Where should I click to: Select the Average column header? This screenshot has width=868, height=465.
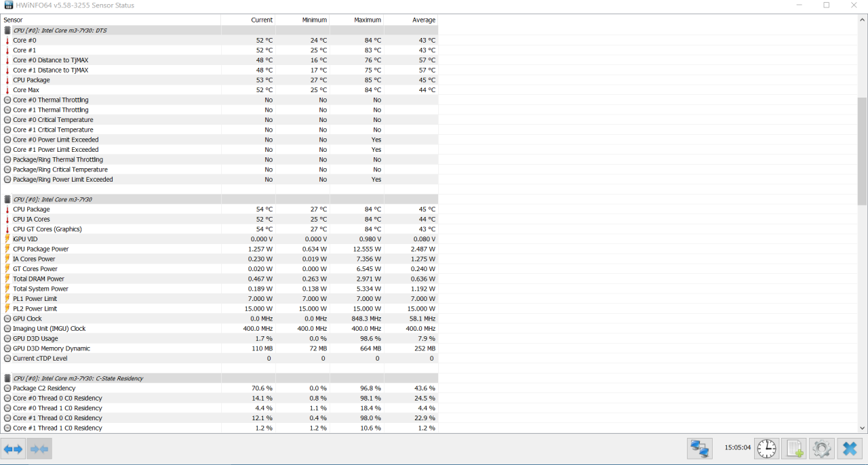pos(411,20)
